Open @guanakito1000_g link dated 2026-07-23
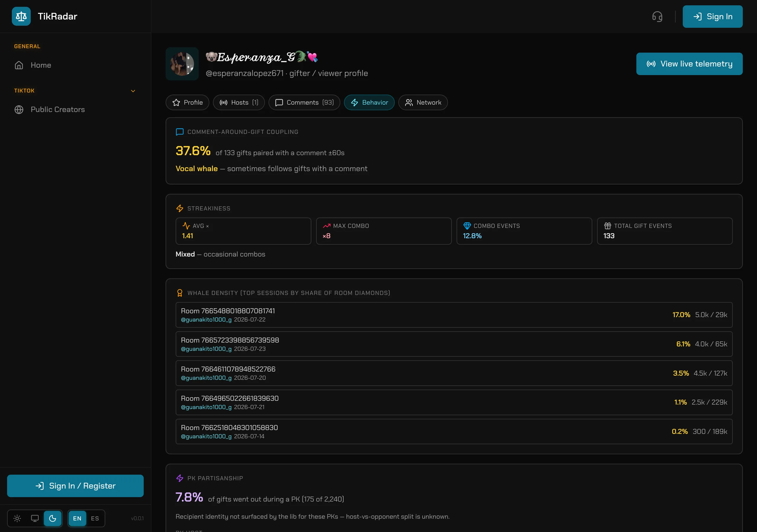757x532 pixels. click(206, 349)
